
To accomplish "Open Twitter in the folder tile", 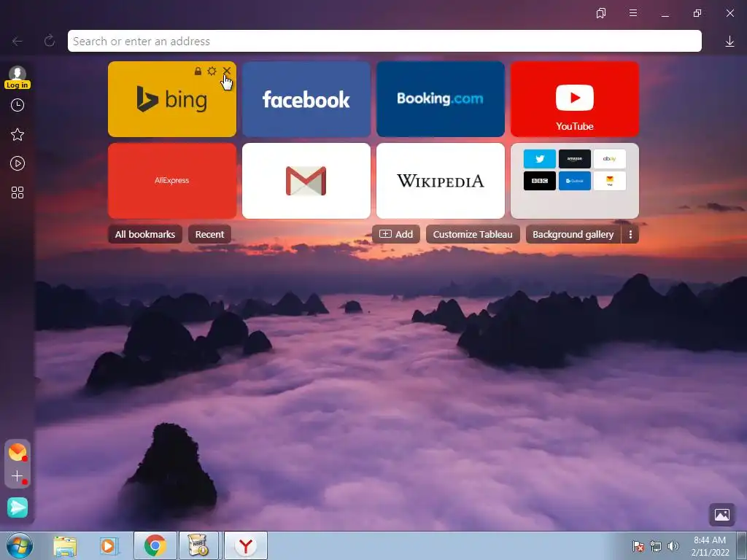I will tap(540, 159).
